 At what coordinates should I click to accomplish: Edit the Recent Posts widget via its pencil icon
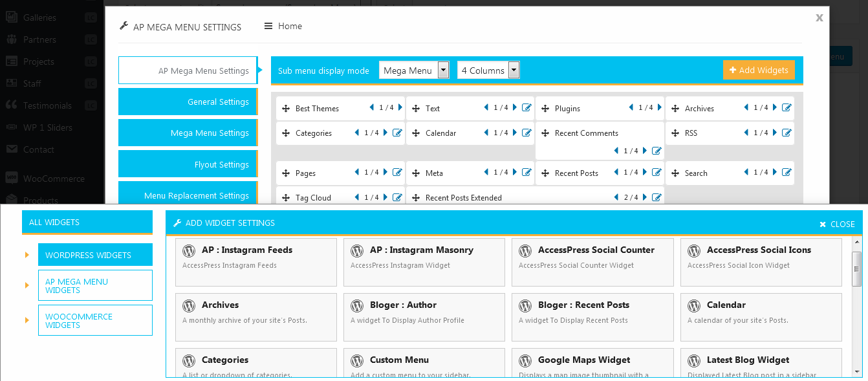pyautogui.click(x=656, y=173)
